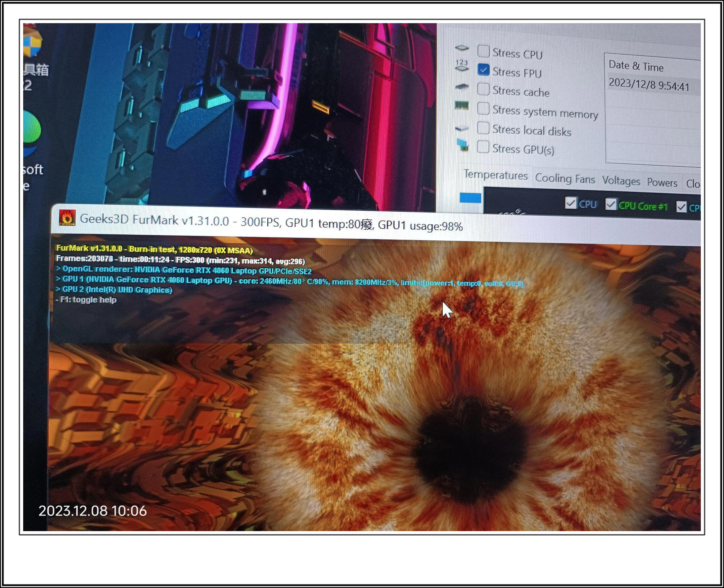
Task: Switch to the Cooling Fans tab
Action: pyautogui.click(x=565, y=179)
